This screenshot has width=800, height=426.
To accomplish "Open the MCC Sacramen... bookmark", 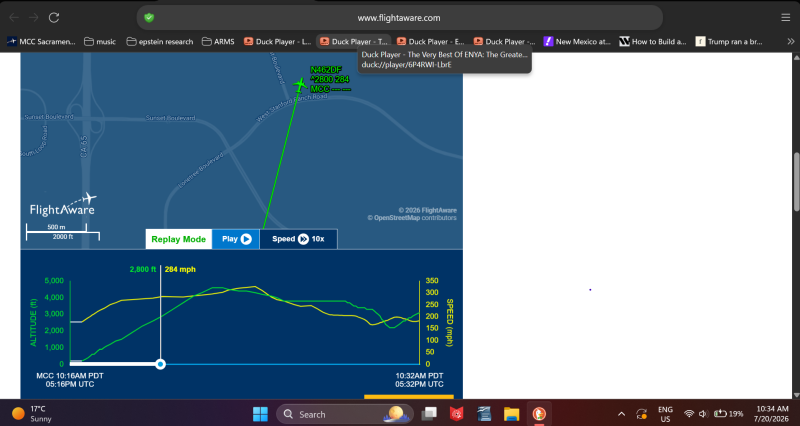I will pos(41,42).
